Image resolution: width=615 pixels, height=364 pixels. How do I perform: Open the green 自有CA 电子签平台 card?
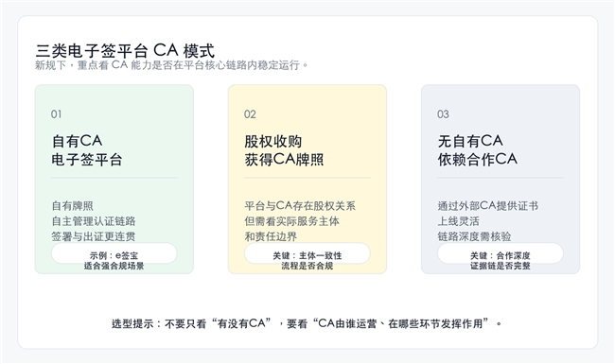click(114, 179)
